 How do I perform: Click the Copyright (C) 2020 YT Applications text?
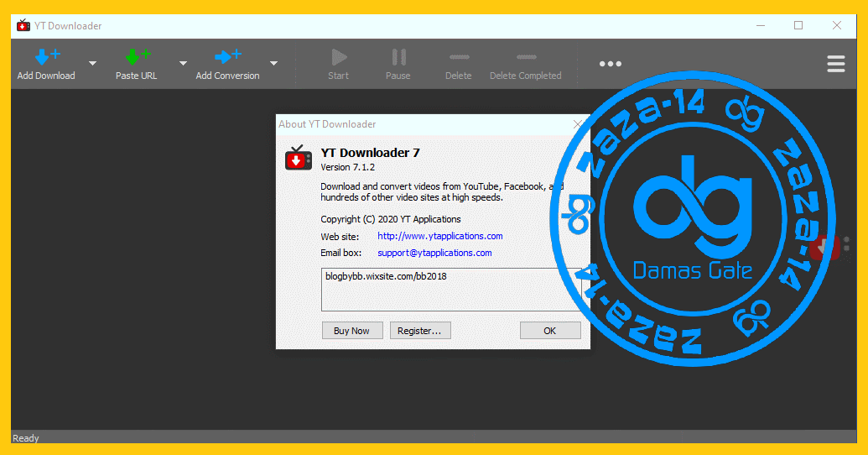pos(391,219)
